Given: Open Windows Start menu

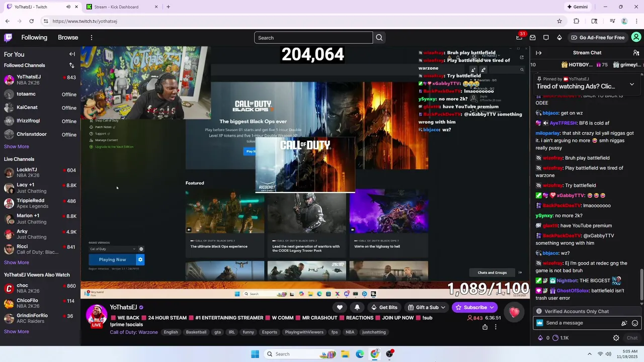Looking at the screenshot, I should [x=255, y=354].
